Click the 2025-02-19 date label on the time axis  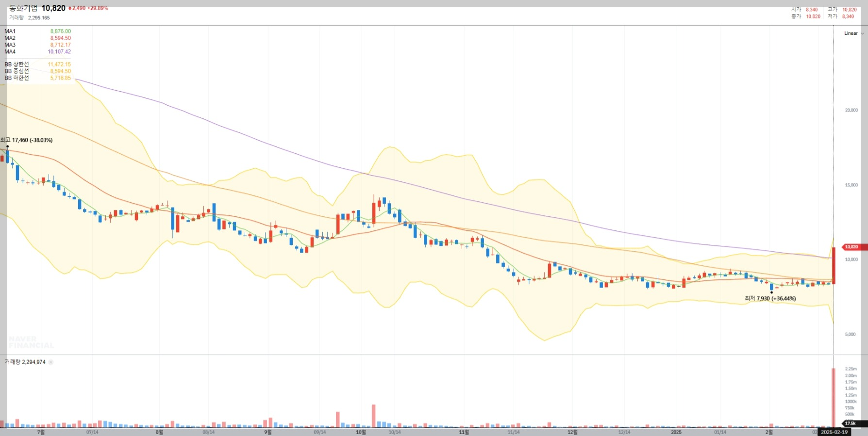pos(835,432)
